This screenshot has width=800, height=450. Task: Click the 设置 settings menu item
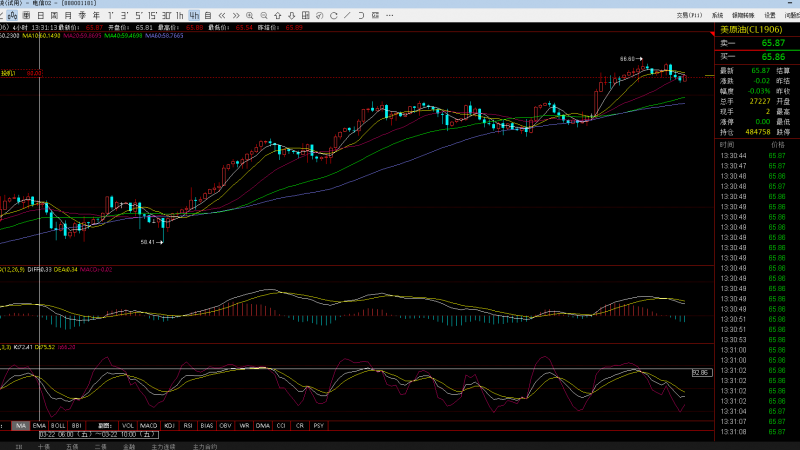coord(770,15)
